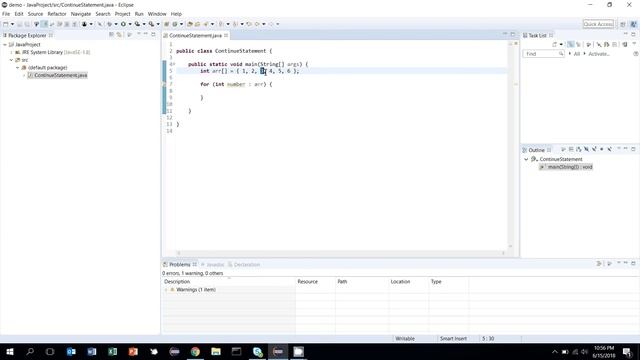640x360 pixels.
Task: Click the green Run toolbar icon
Action: (123, 24)
